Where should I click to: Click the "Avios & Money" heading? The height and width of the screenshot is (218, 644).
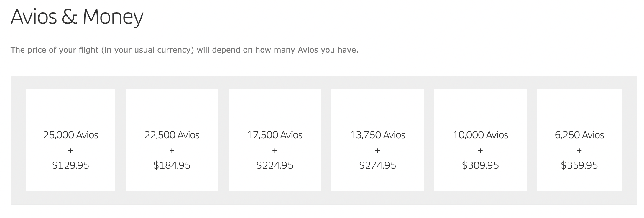click(x=77, y=17)
